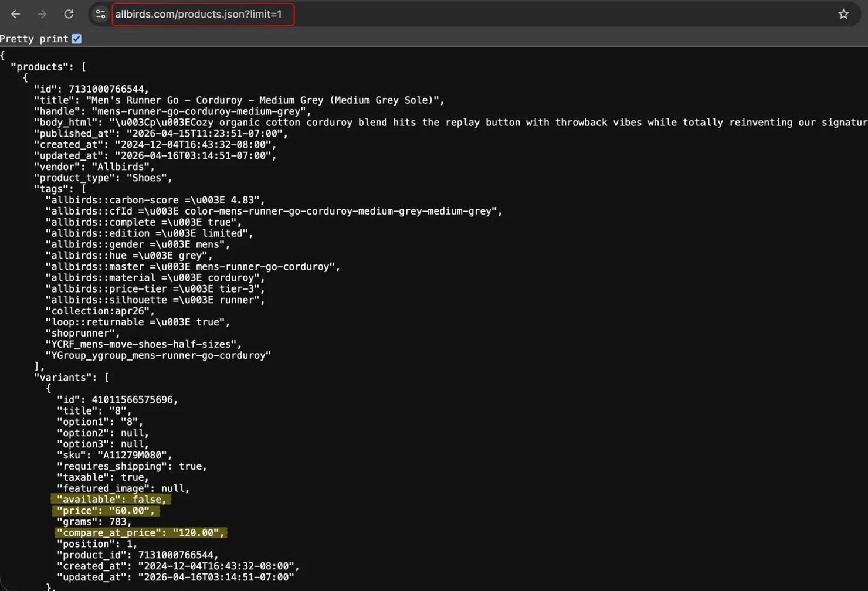Click the Pretty print label text

[x=34, y=39]
